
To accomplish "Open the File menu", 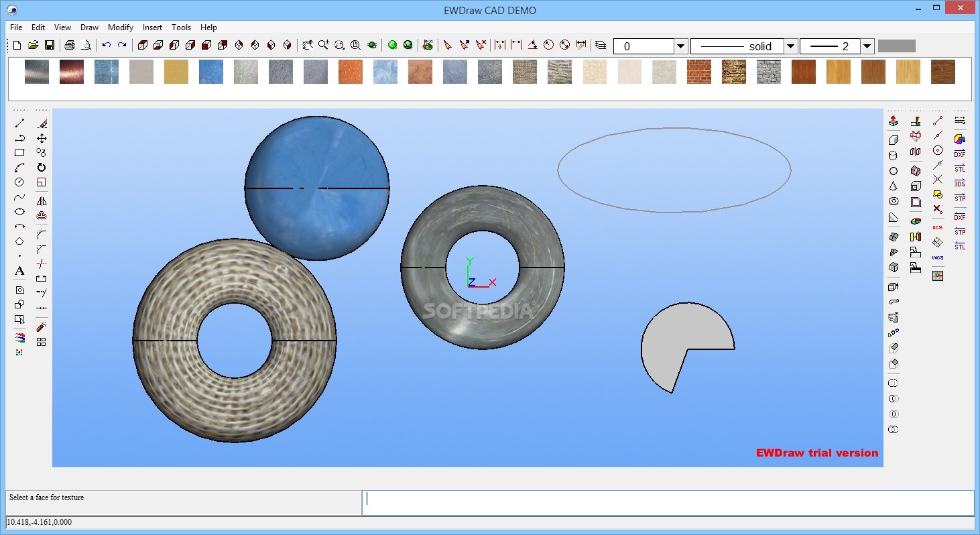I will point(16,27).
